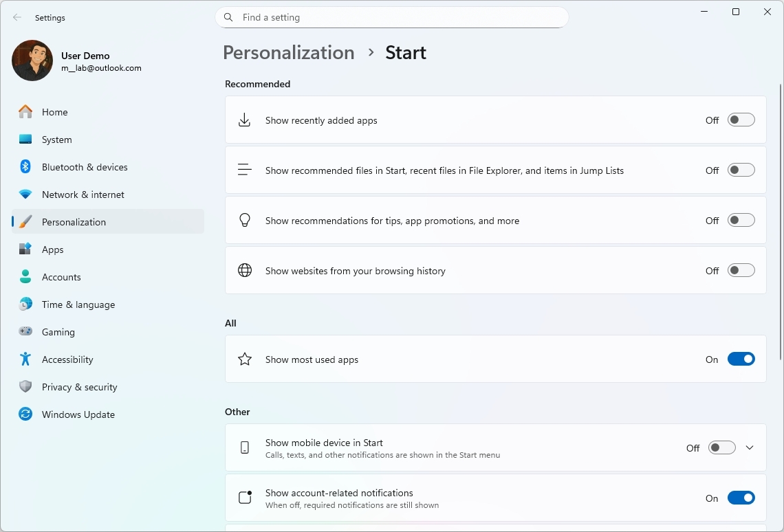Expand the Show mobile device in Start section
This screenshot has height=532, width=784.
750,447
